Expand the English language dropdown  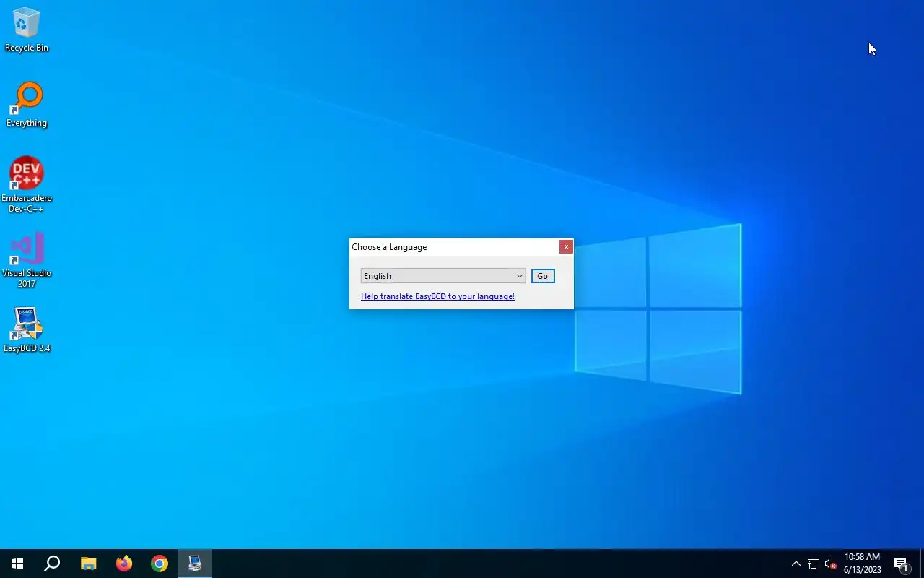point(443,276)
